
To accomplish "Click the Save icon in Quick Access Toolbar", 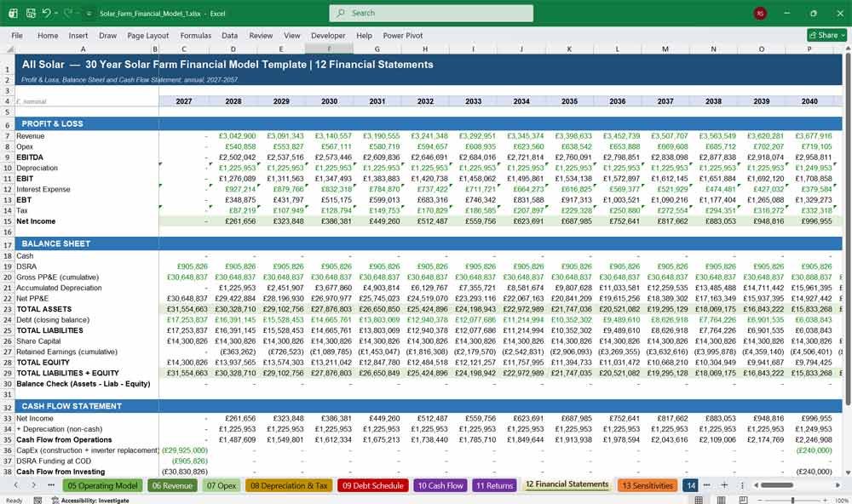I will tap(31, 13).
